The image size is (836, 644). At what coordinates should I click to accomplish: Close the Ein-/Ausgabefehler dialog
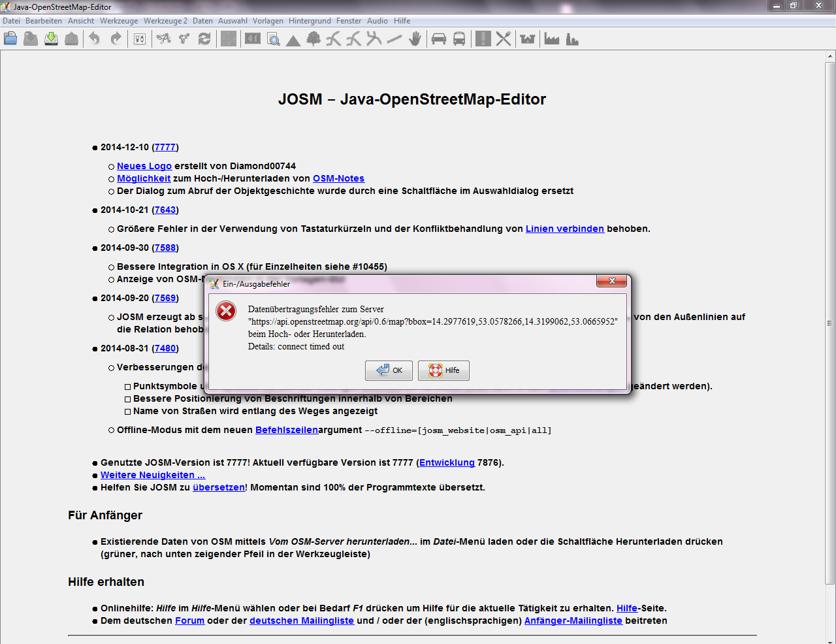click(612, 281)
